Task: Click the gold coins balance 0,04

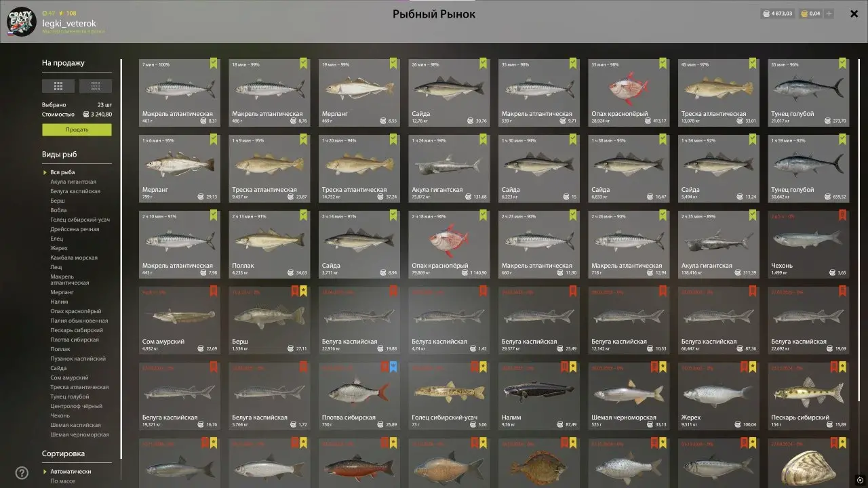Action: (x=810, y=14)
